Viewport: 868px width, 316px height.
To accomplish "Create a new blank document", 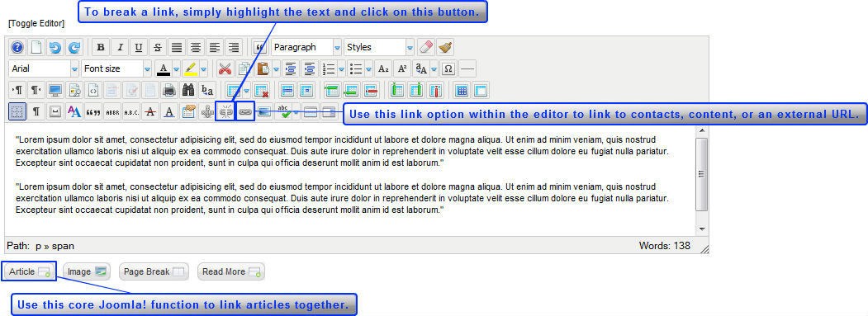I will [x=36, y=47].
